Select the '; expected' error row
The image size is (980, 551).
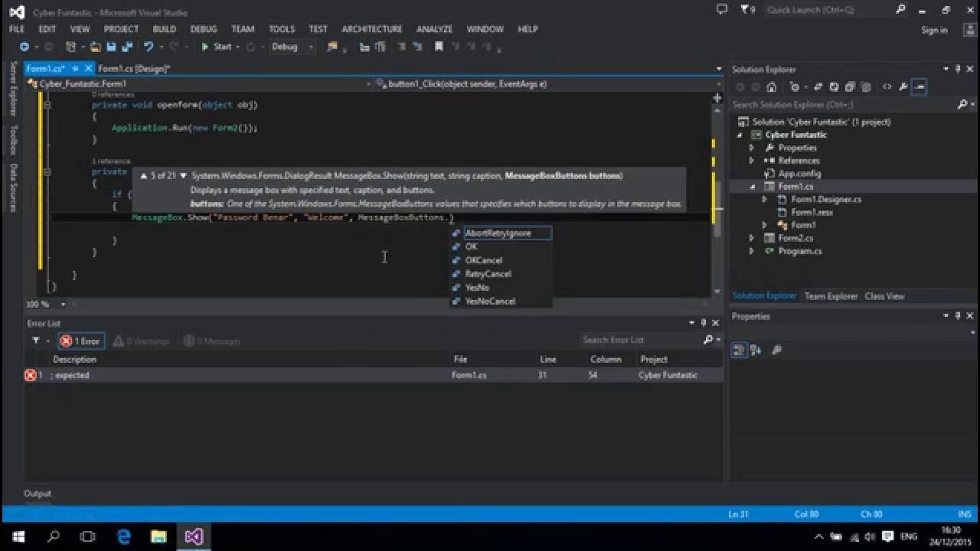pyautogui.click(x=373, y=375)
